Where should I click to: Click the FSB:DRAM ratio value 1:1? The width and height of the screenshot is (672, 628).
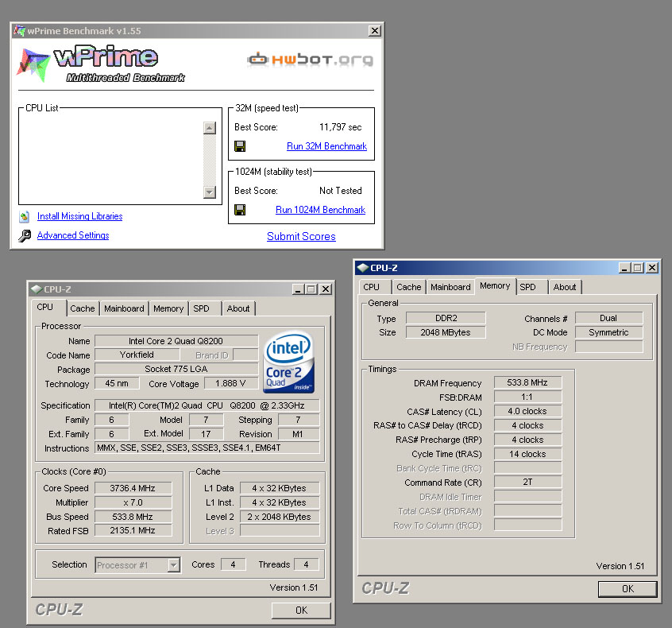point(527,397)
